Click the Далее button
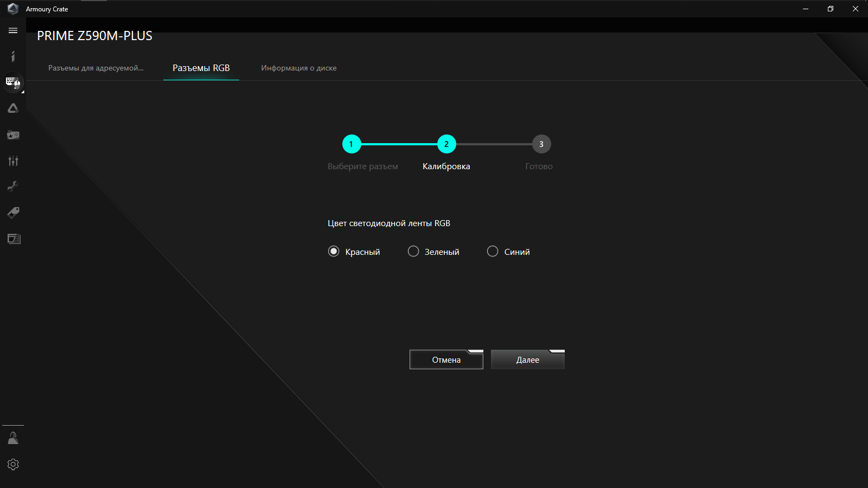868x488 pixels. click(528, 359)
